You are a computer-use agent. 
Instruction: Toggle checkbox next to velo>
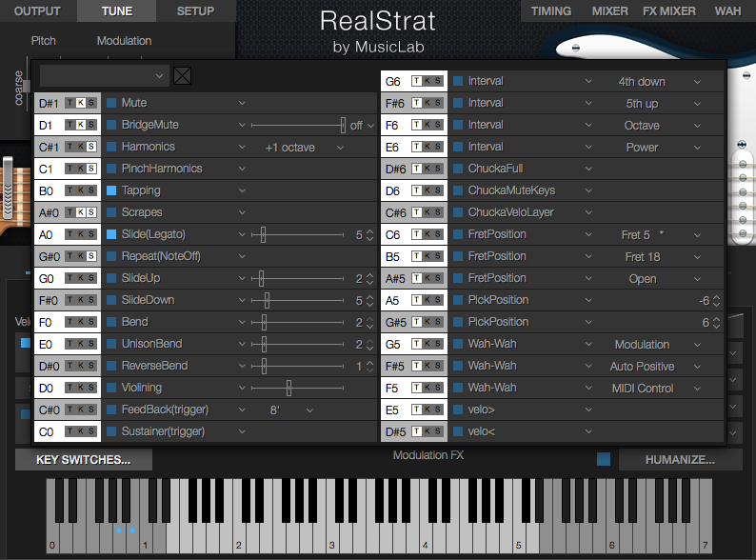click(x=458, y=410)
